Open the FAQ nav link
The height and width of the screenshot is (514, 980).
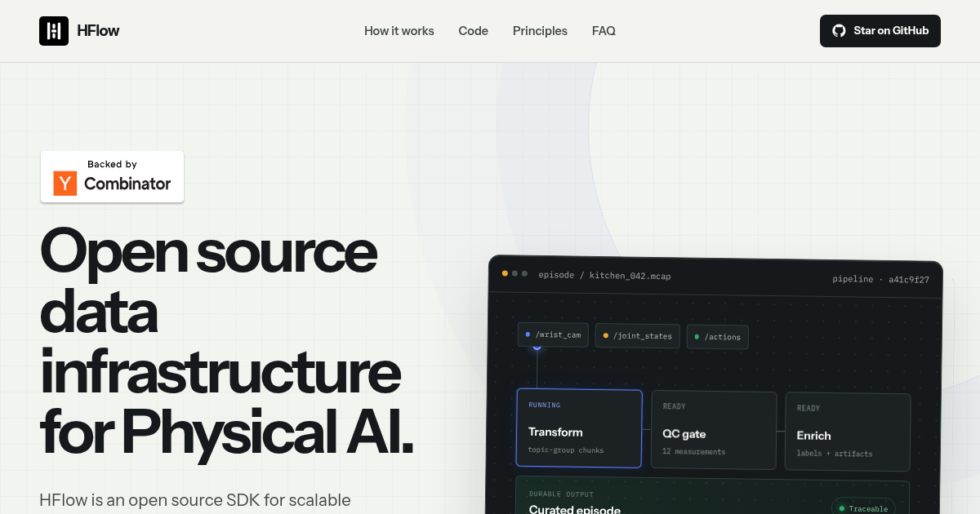click(604, 31)
